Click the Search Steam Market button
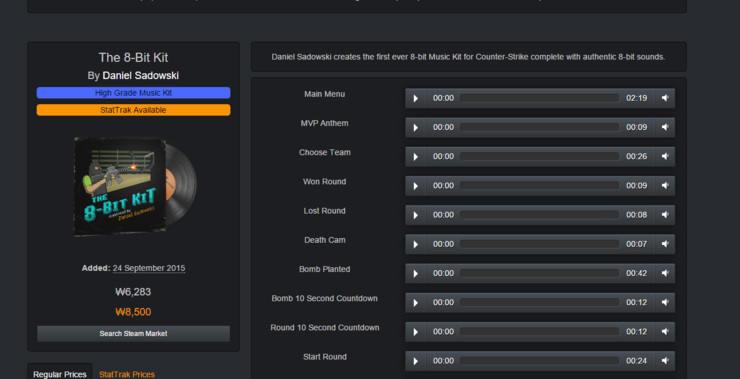The height and width of the screenshot is (379, 740). (x=134, y=334)
